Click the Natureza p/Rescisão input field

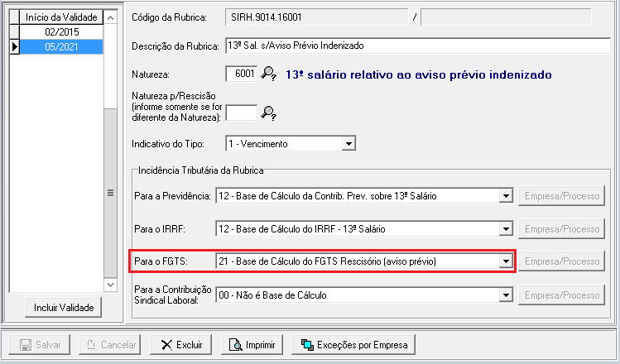click(x=241, y=113)
